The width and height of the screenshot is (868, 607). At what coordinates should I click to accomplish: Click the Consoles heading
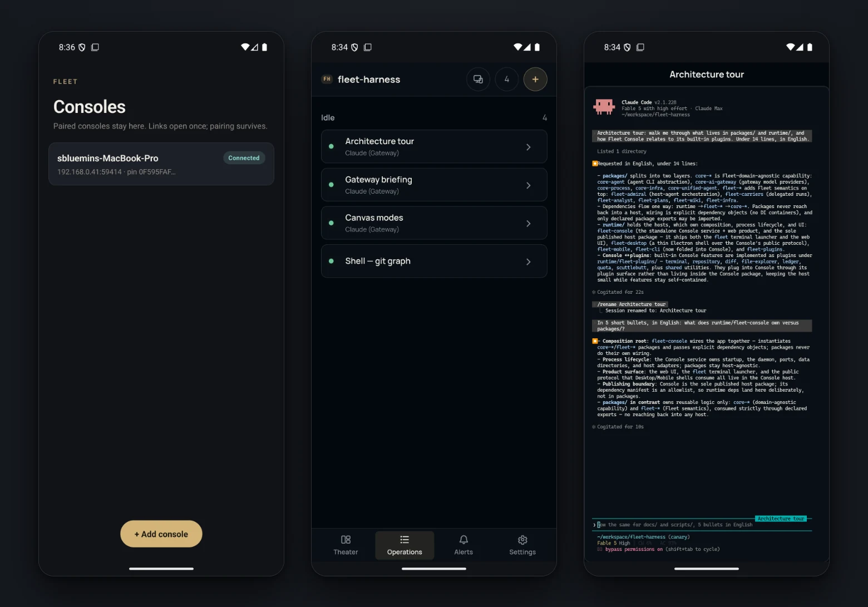click(x=90, y=107)
